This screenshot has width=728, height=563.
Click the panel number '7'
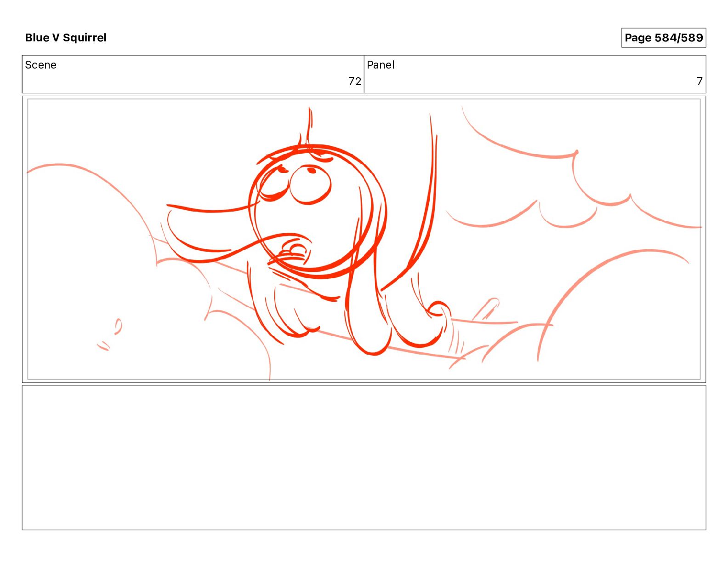[x=700, y=81]
